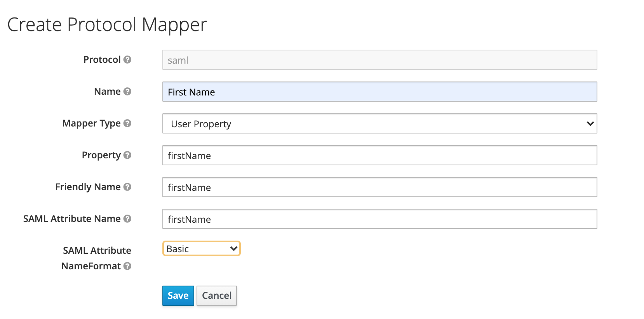Click into the Property input field
The image size is (644, 319).
coord(379,156)
